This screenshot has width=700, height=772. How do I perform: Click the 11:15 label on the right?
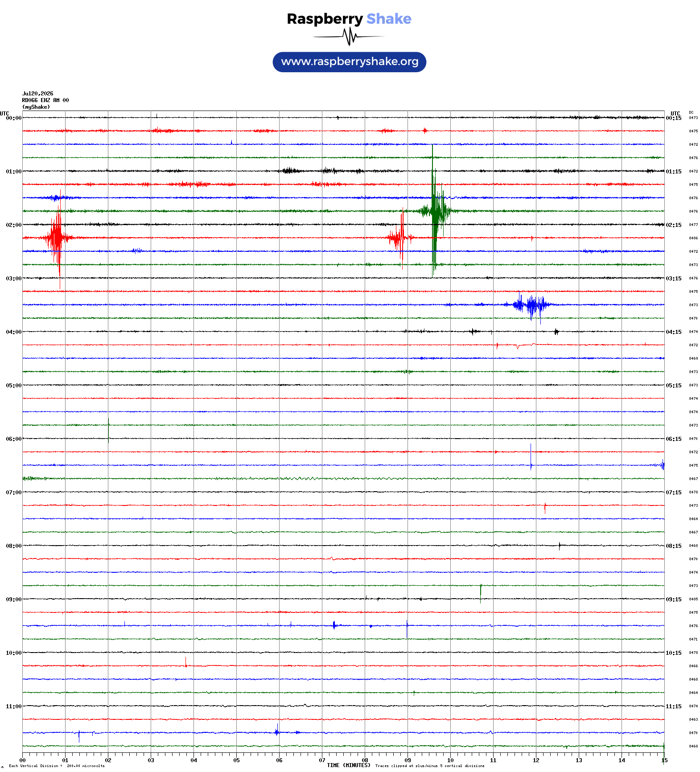point(674,706)
